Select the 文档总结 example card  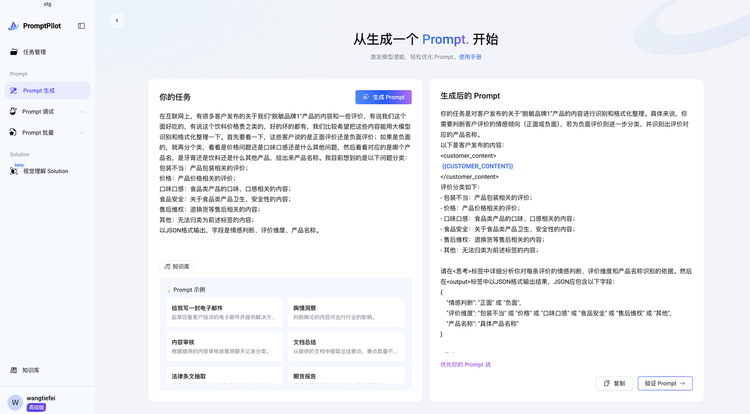tap(346, 347)
